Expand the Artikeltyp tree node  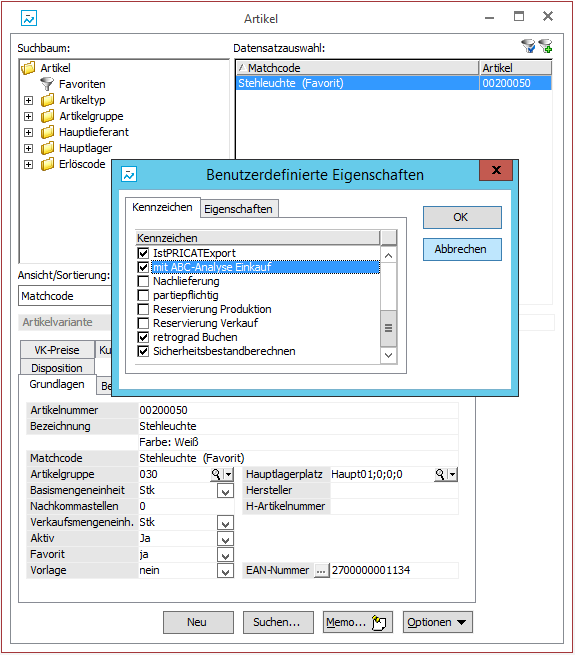pyautogui.click(x=28, y=100)
